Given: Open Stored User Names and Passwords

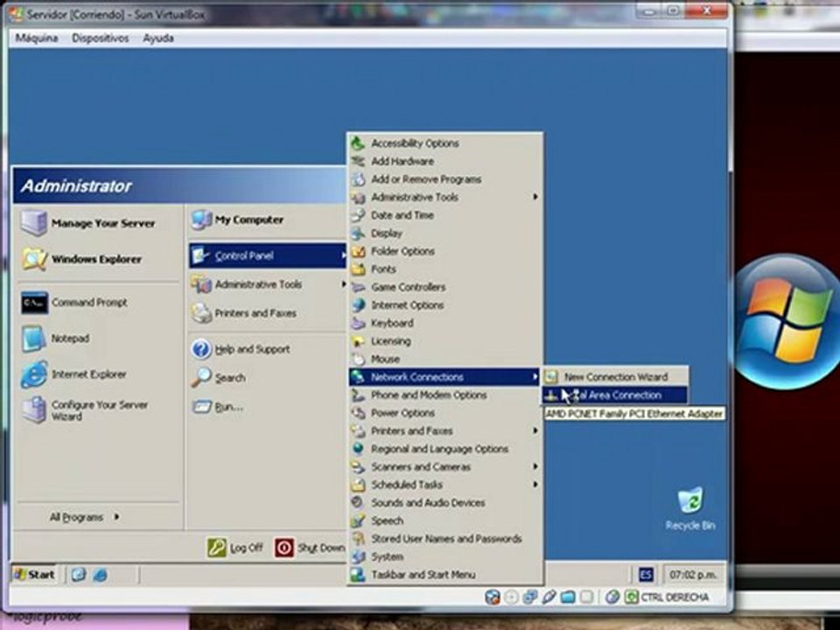Looking at the screenshot, I should pyautogui.click(x=445, y=538).
